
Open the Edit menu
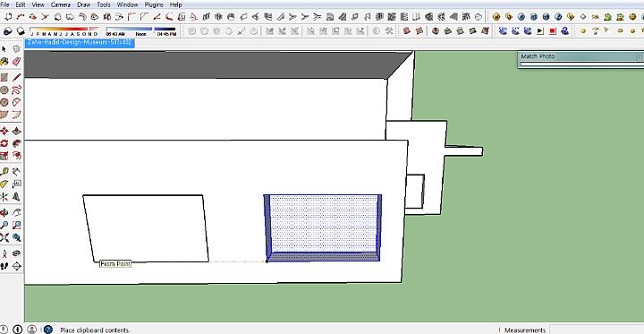(20, 4)
